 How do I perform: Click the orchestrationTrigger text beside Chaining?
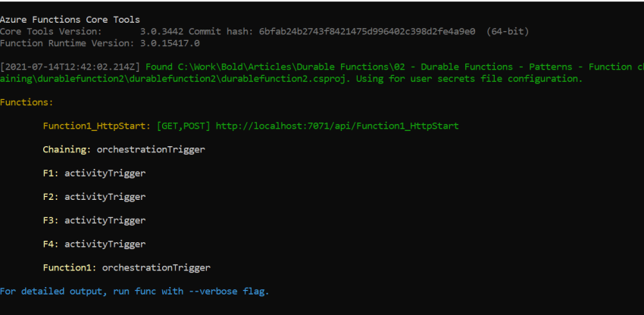click(151, 149)
